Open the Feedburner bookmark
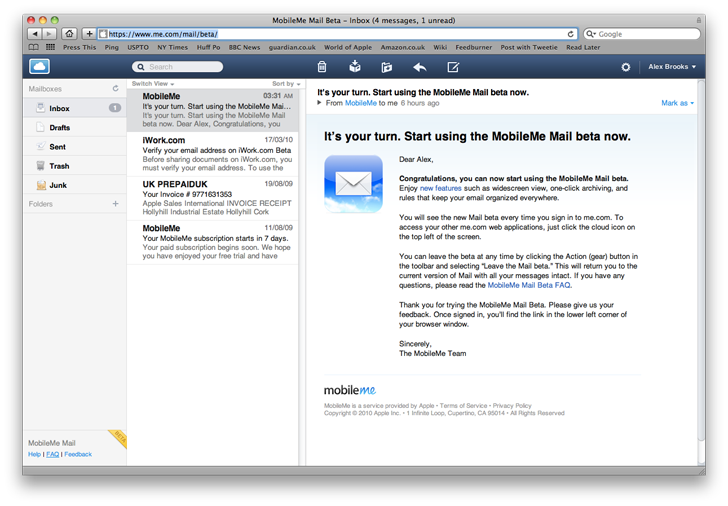The width and height of the screenshot is (728, 506). click(x=474, y=47)
